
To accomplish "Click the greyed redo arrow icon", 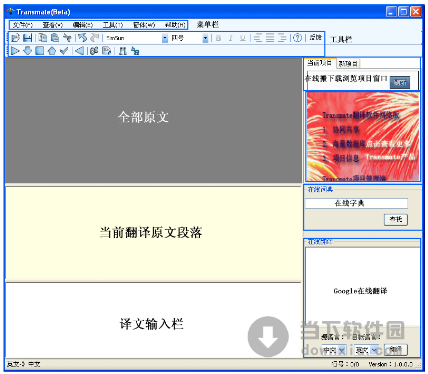I will (95, 38).
